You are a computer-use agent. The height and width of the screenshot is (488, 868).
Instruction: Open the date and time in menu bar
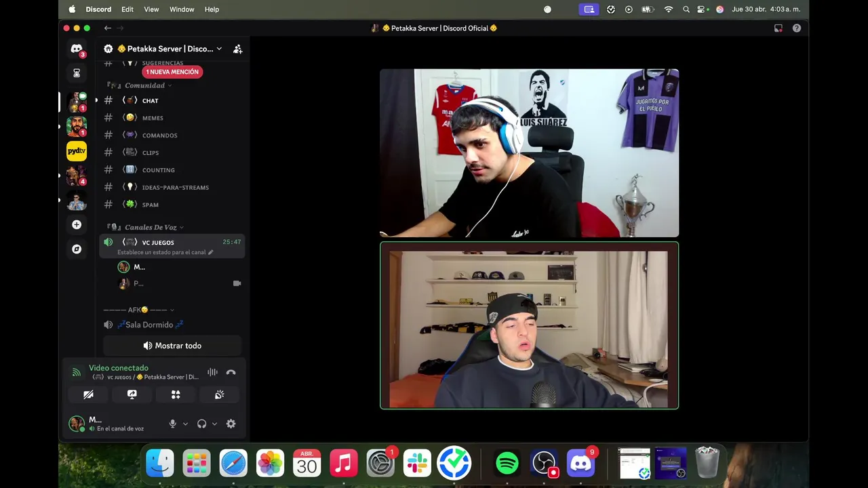pyautogui.click(x=766, y=9)
